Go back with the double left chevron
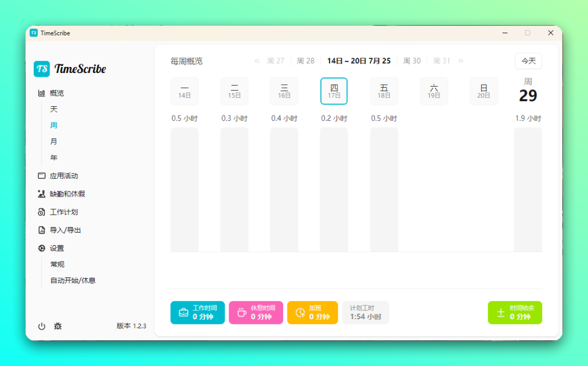The width and height of the screenshot is (588, 366). click(257, 61)
